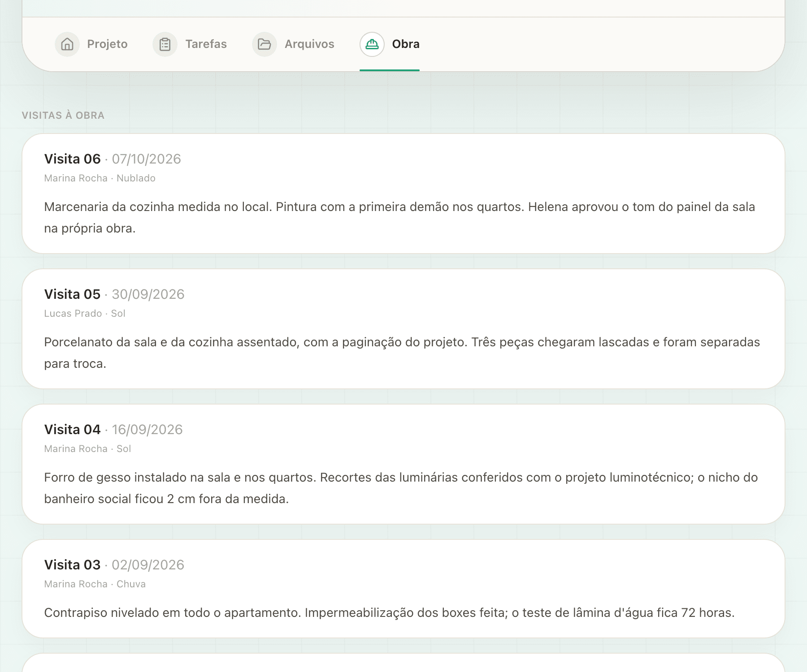Viewport: 807px width, 672px height.
Task: Select the Obra tab label
Action: tap(406, 44)
